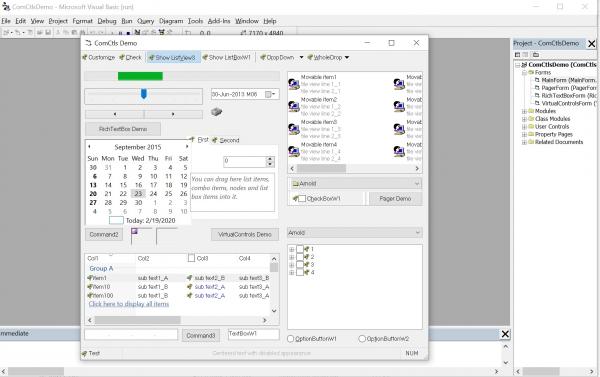
Task: Select OptionButtonW2 radio button
Action: click(x=362, y=339)
